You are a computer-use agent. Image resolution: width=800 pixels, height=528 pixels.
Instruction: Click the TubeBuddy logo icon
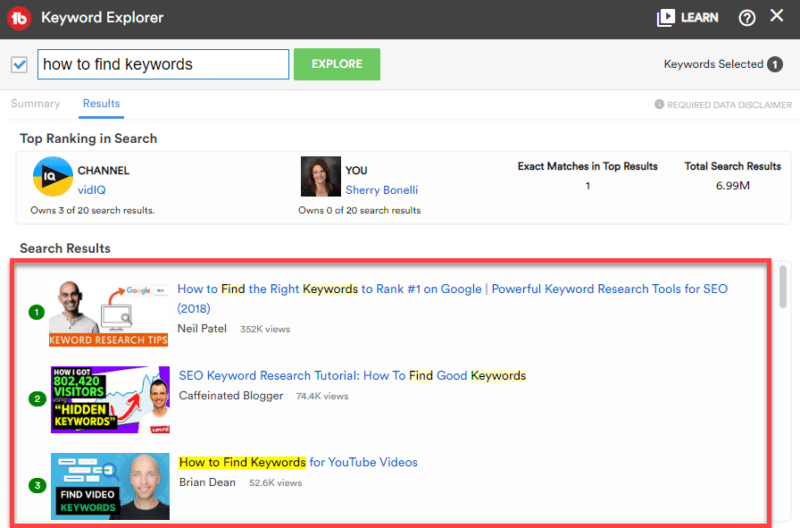tap(20, 18)
